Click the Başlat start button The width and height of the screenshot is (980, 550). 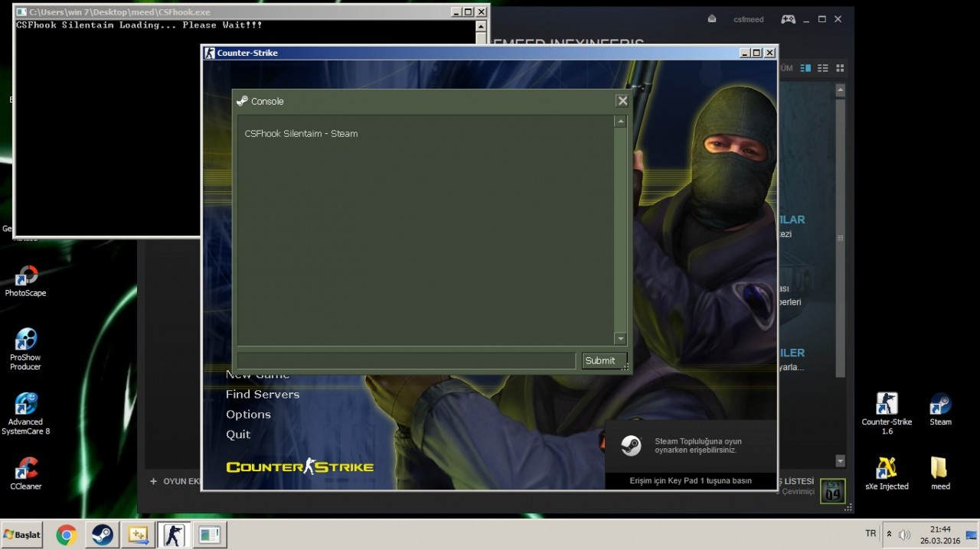pyautogui.click(x=22, y=535)
